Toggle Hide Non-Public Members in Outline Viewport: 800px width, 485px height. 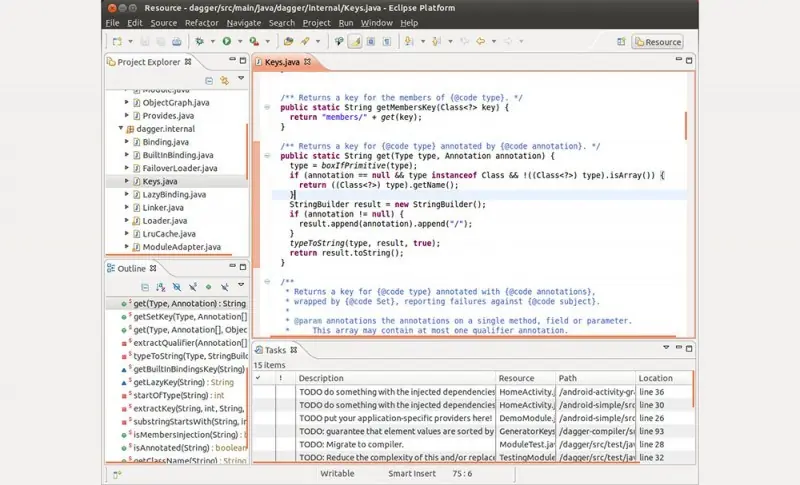tap(208, 287)
